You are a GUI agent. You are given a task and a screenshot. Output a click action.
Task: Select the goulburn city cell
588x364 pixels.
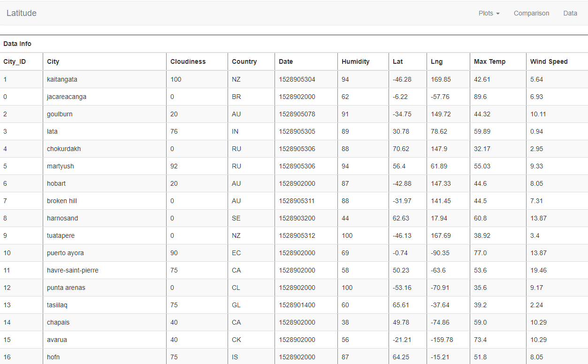pyautogui.click(x=105, y=114)
